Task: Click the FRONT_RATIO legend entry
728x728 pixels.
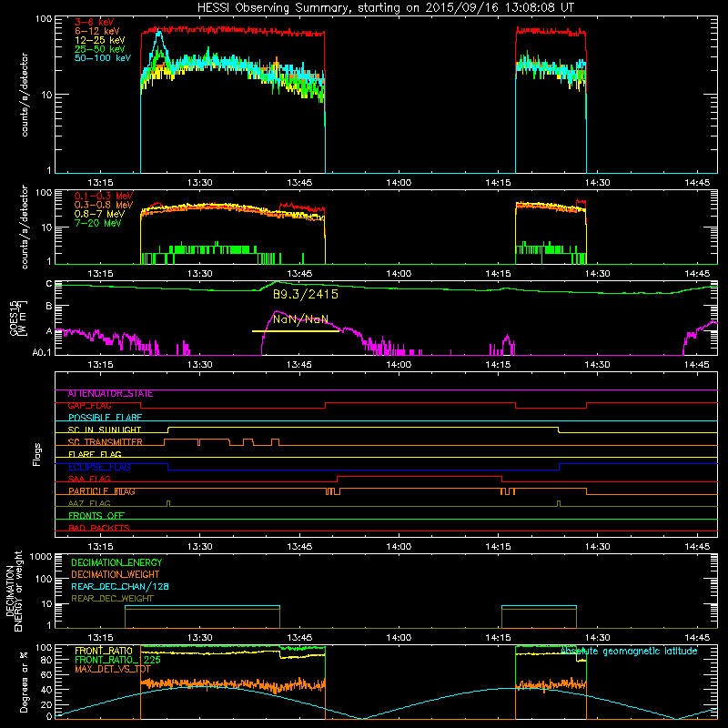Action: click(x=104, y=651)
